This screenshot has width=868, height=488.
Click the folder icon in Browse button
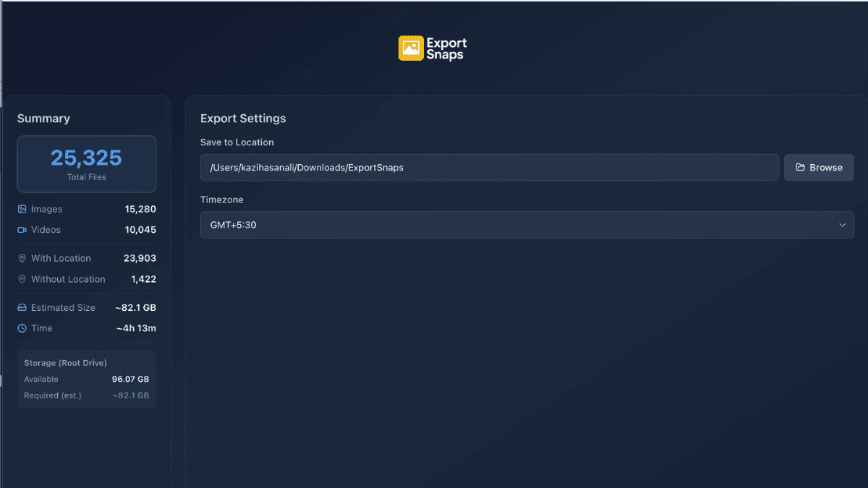pos(800,168)
